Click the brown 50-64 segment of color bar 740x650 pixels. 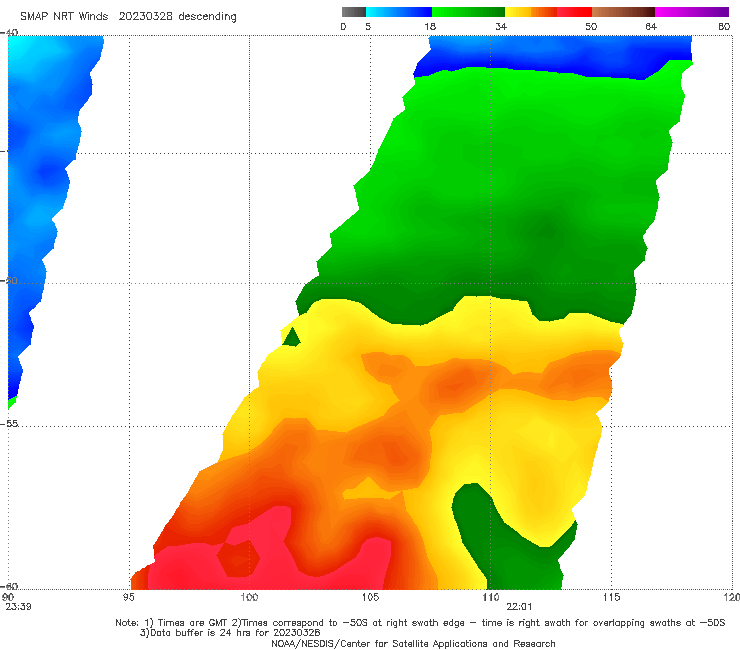click(623, 12)
